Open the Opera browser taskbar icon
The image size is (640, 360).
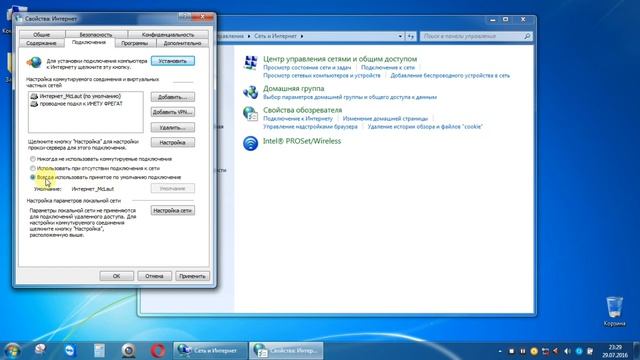[x=158, y=351]
